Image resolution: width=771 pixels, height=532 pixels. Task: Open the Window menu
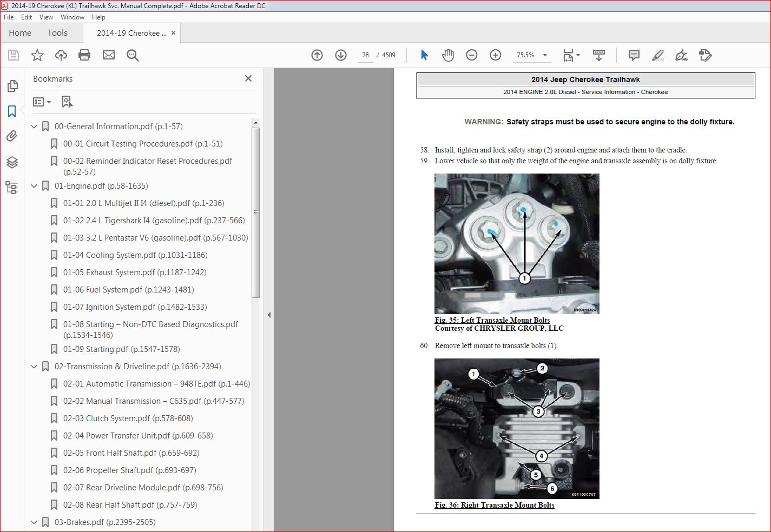pos(73,17)
